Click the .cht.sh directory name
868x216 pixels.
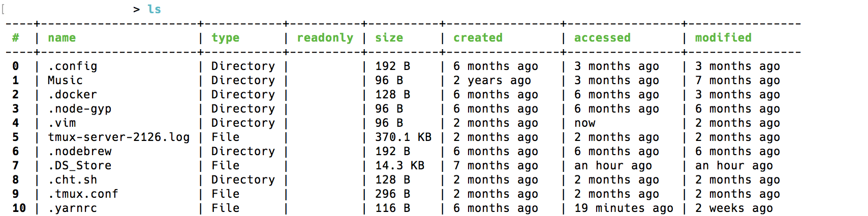click(72, 179)
